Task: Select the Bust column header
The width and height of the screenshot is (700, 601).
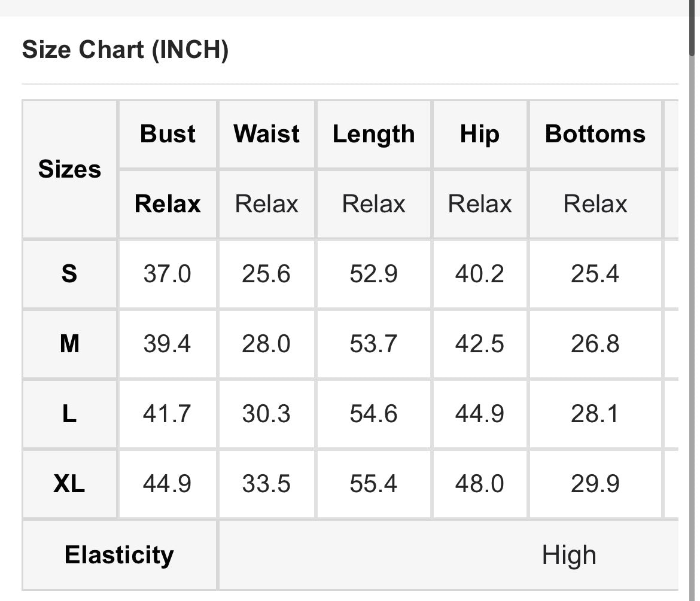Action: click(168, 134)
